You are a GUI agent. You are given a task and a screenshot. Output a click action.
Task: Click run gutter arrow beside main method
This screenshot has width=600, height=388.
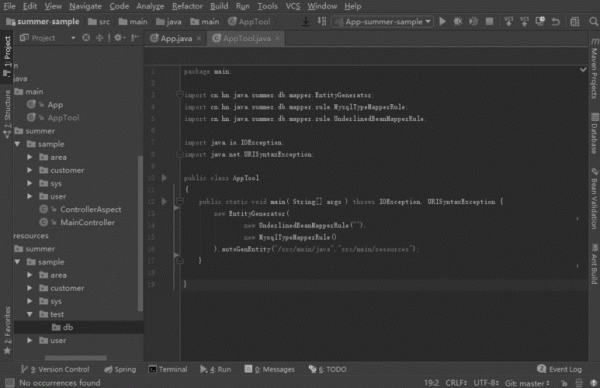click(164, 201)
